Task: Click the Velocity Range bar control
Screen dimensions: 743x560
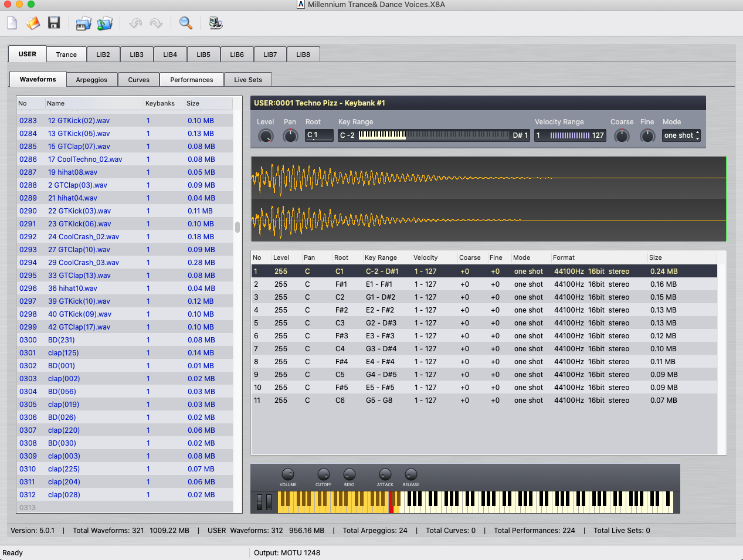Action: [569, 135]
